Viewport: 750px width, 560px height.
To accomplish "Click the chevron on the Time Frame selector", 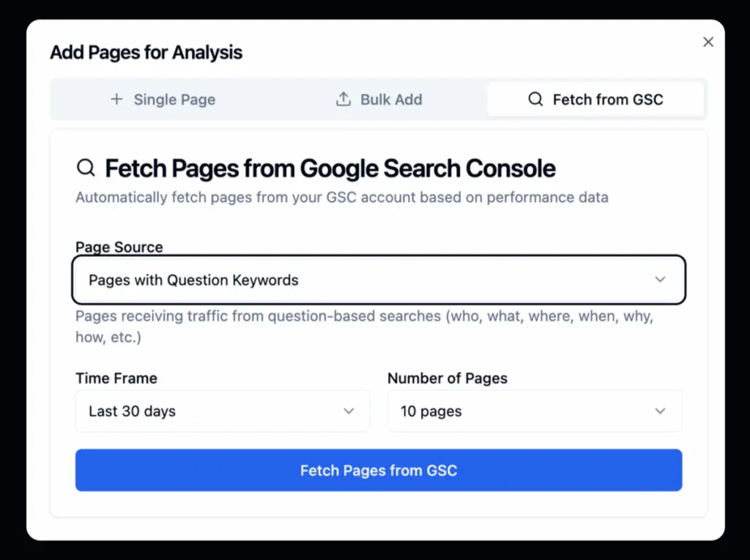I will [x=349, y=411].
